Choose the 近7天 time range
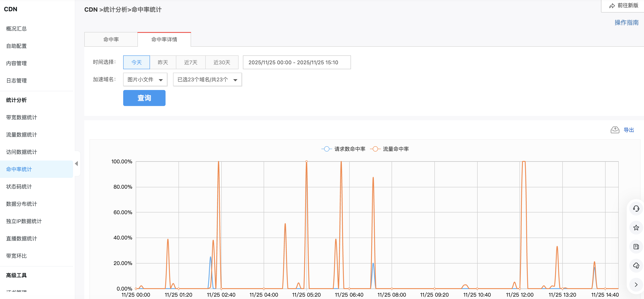Image resolution: width=644 pixels, height=299 pixels. pyautogui.click(x=191, y=62)
